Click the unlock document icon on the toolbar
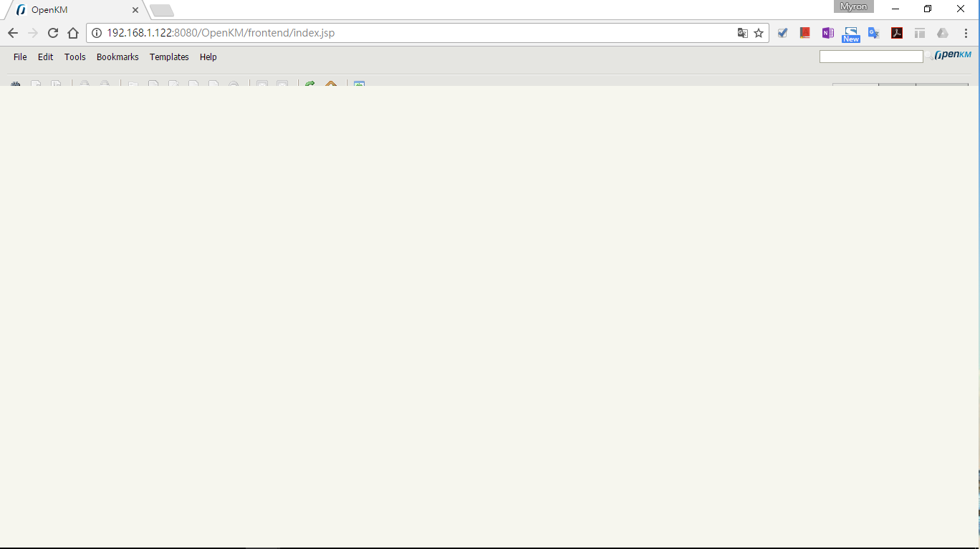 (x=105, y=84)
